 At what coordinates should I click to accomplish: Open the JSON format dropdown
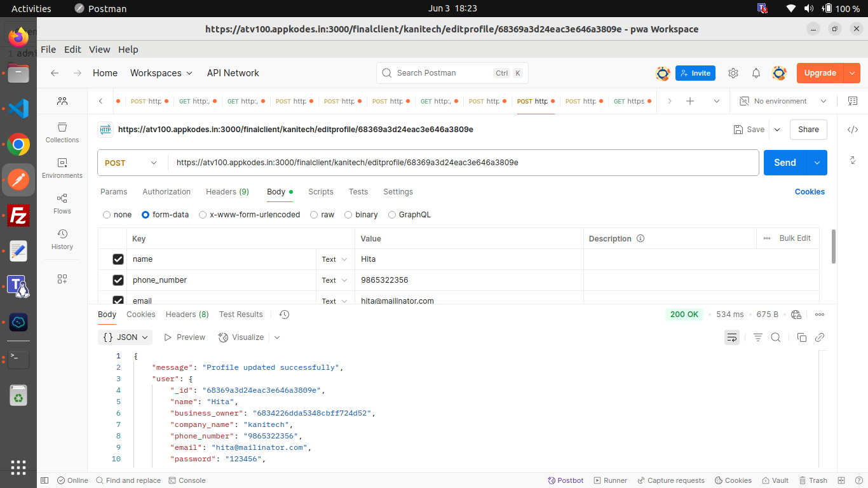126,337
